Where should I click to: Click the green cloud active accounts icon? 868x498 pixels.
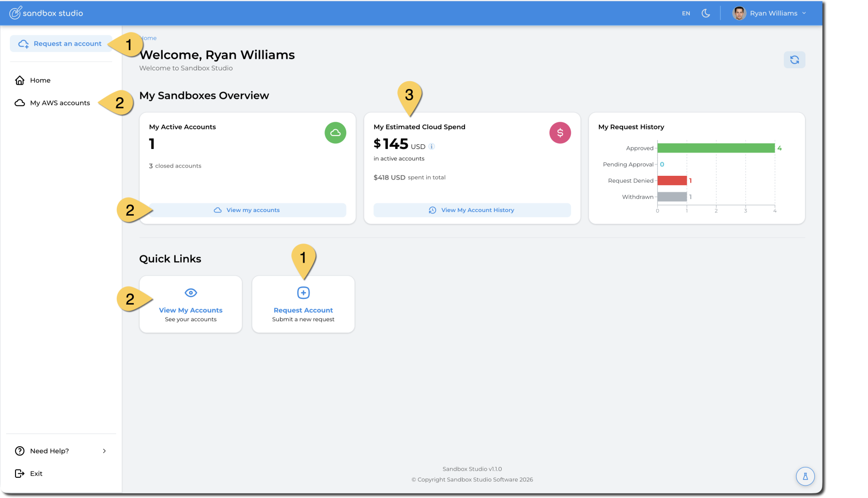(x=335, y=133)
